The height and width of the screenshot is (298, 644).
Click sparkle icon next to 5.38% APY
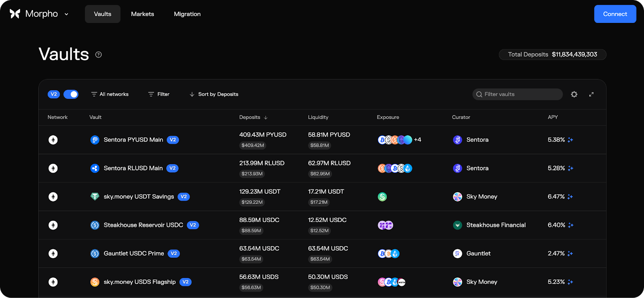point(570,140)
